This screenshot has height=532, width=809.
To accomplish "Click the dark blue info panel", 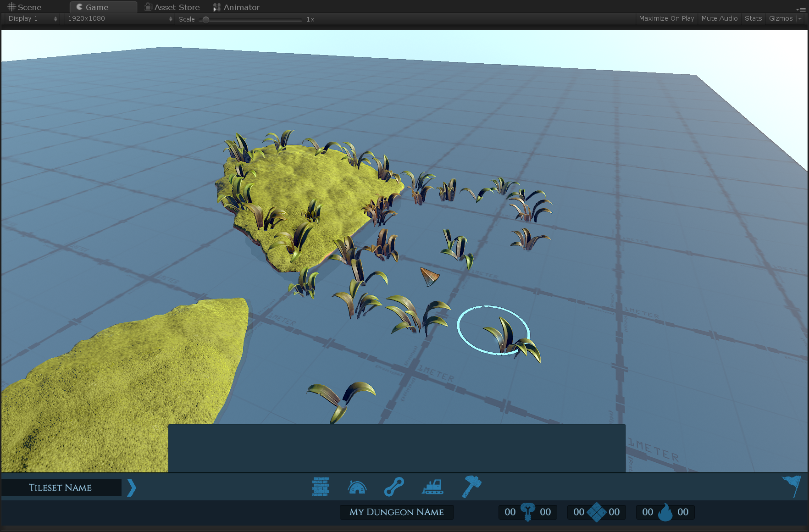I will coord(397,448).
